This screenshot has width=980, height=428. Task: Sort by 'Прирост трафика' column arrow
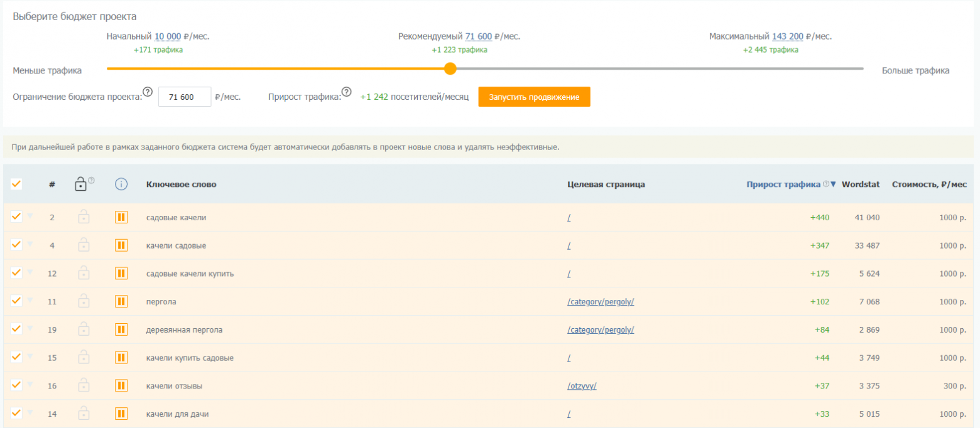tap(833, 185)
